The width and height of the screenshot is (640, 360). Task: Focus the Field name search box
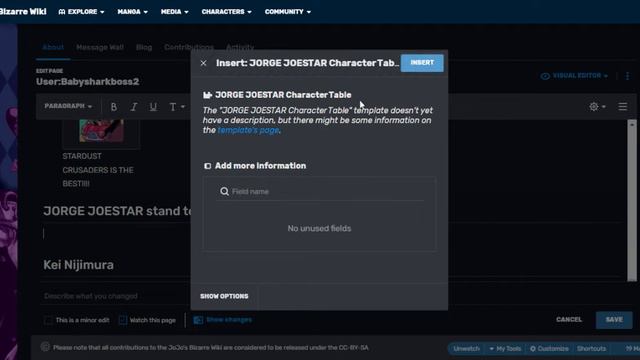(320, 191)
